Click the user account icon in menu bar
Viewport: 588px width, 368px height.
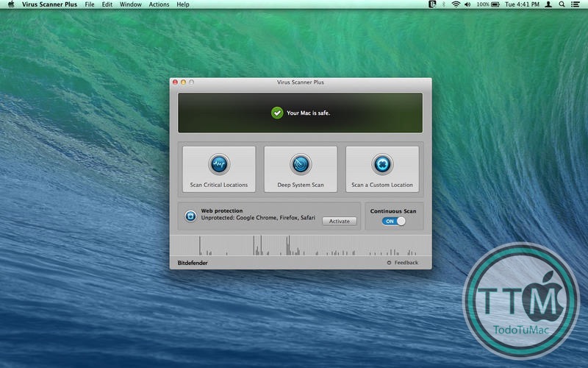(548, 4)
